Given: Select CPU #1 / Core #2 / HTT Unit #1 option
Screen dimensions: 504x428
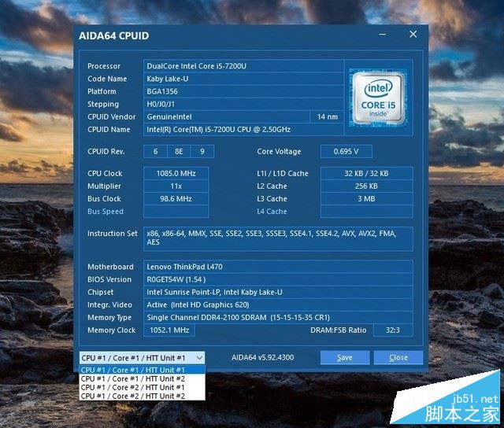Looking at the screenshot, I should [142, 388].
